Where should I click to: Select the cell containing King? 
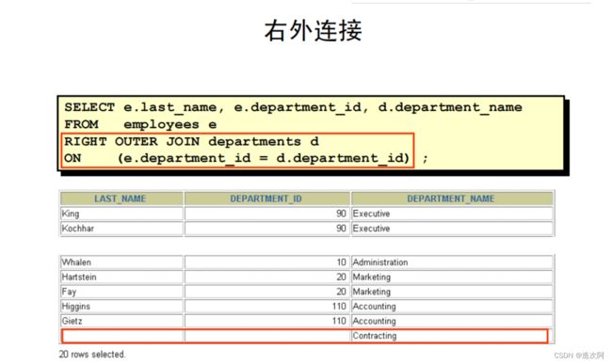click(121, 214)
